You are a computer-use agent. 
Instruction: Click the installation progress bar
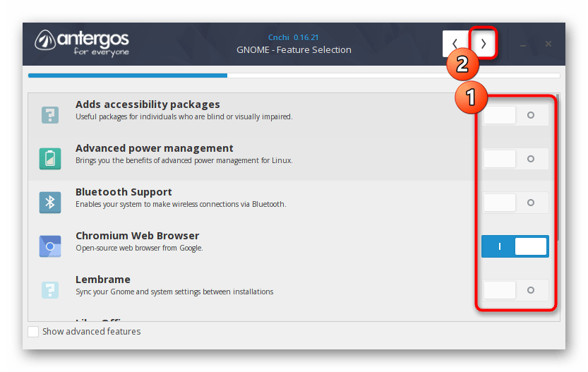294,76
